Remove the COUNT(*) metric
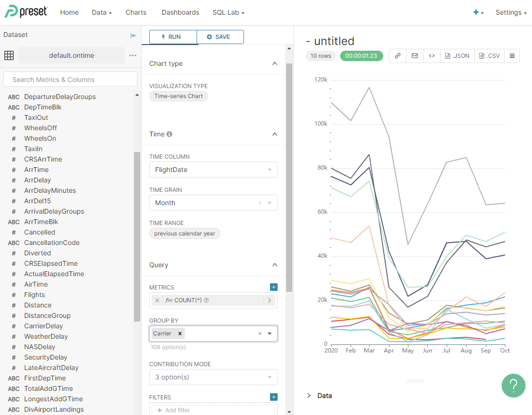The image size is (532, 415). (x=157, y=300)
